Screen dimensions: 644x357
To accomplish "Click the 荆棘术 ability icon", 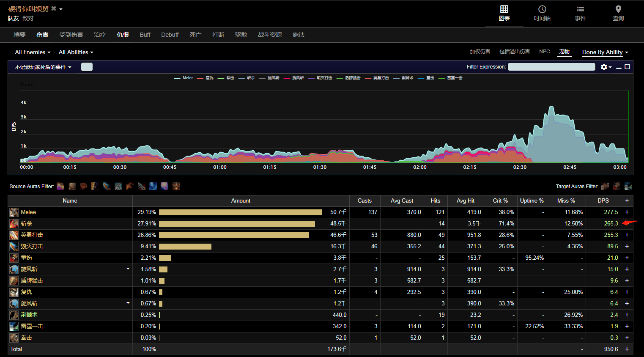I will (14, 315).
